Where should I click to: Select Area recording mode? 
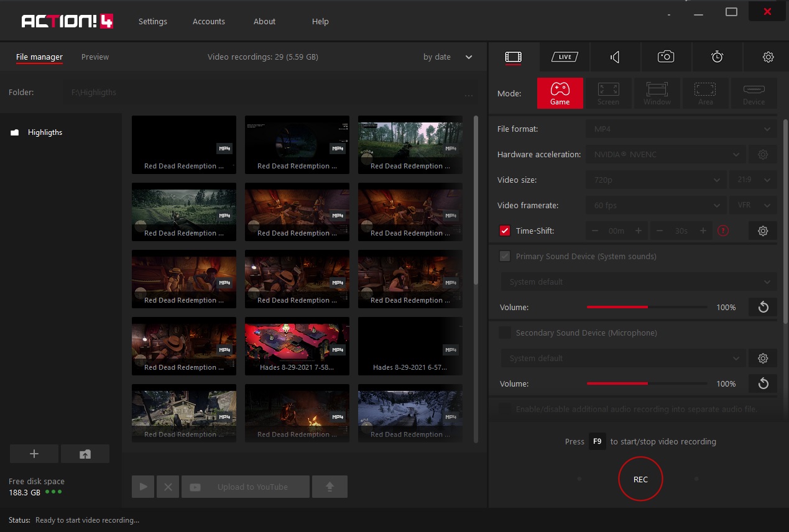click(x=705, y=93)
